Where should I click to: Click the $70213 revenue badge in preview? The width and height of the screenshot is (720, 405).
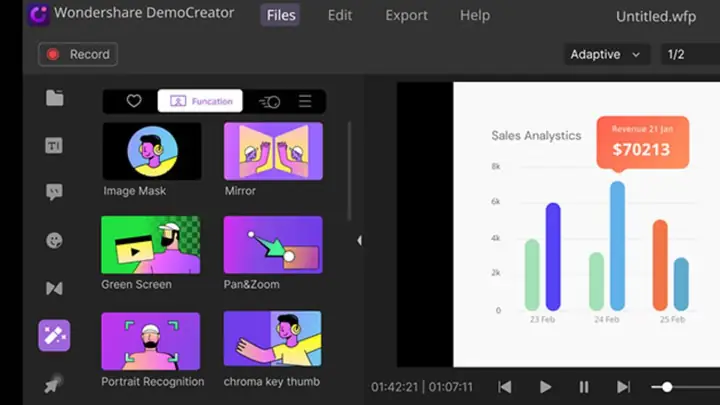(642, 143)
